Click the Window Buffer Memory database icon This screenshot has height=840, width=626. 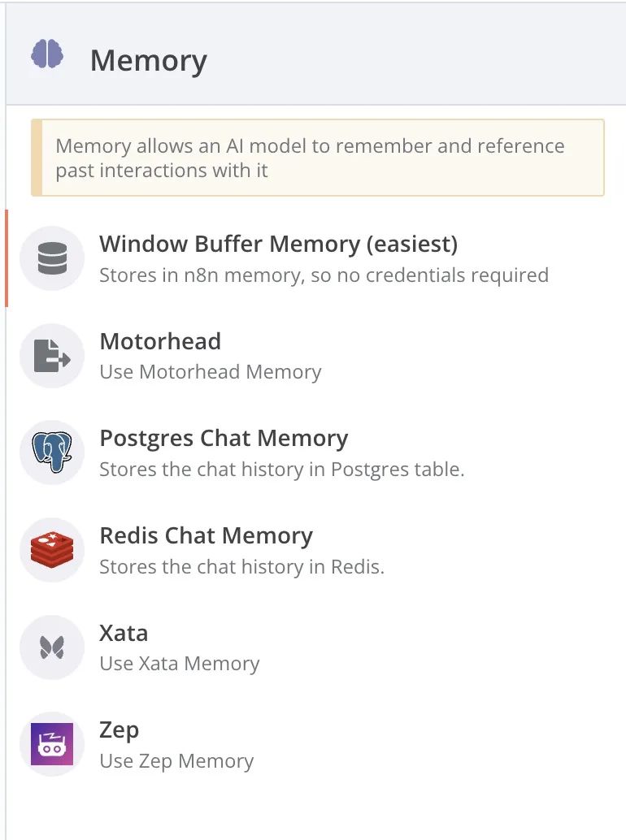pos(52,258)
